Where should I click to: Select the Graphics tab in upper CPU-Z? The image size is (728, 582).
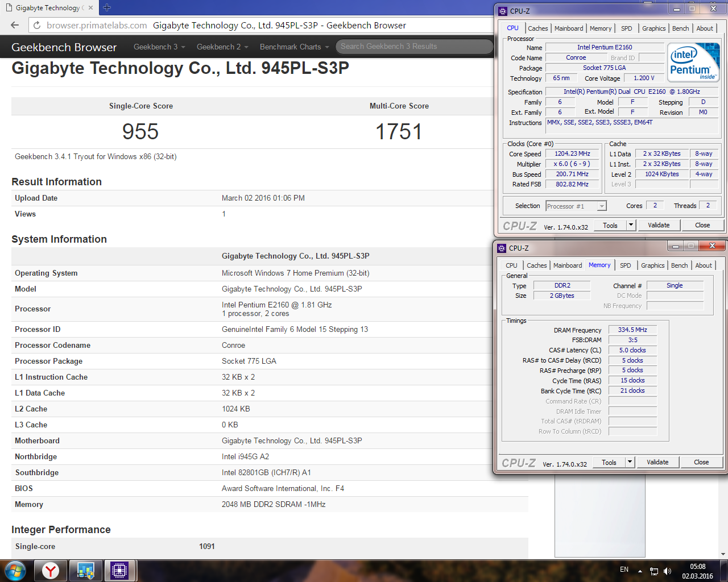pos(653,28)
